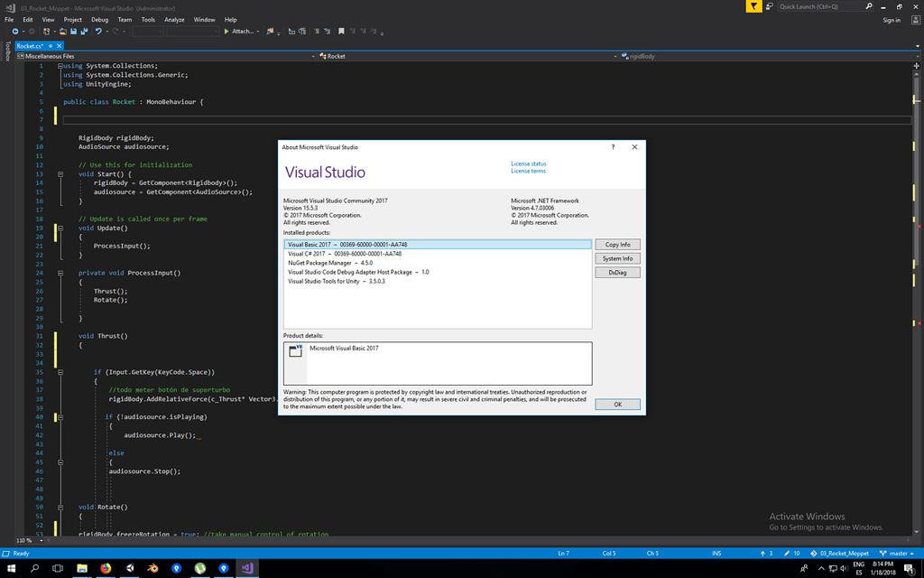The image size is (924, 578).
Task: Click the pending edits pencil icon in status bar
Action: pos(786,553)
